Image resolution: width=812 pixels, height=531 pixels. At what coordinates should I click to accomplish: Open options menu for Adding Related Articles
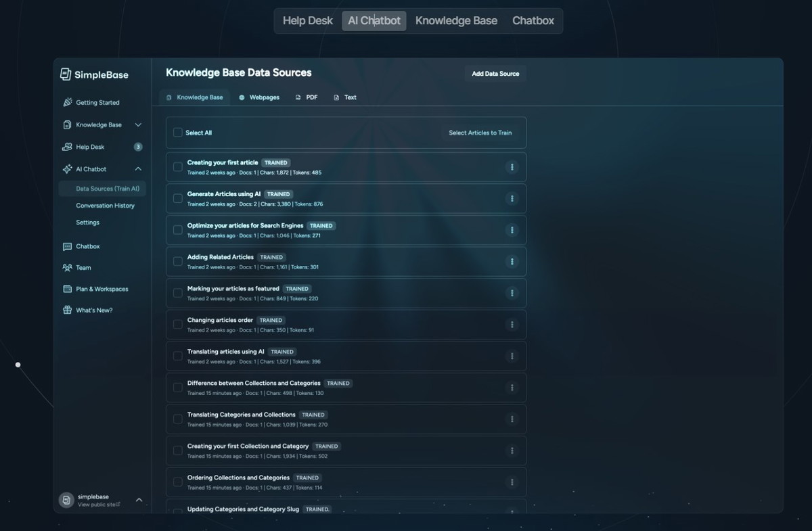(x=512, y=262)
